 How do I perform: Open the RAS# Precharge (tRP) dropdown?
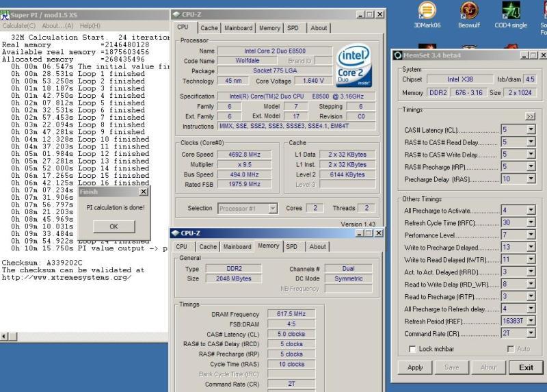[531, 166]
